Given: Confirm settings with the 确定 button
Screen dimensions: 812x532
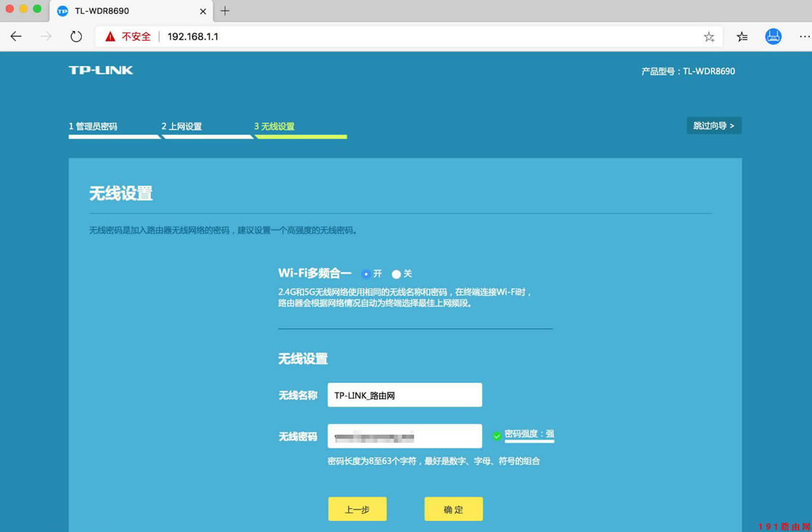Looking at the screenshot, I should (x=453, y=509).
